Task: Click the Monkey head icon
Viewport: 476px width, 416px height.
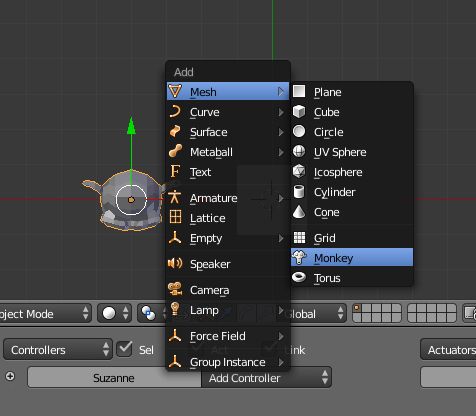Action: pos(299,257)
